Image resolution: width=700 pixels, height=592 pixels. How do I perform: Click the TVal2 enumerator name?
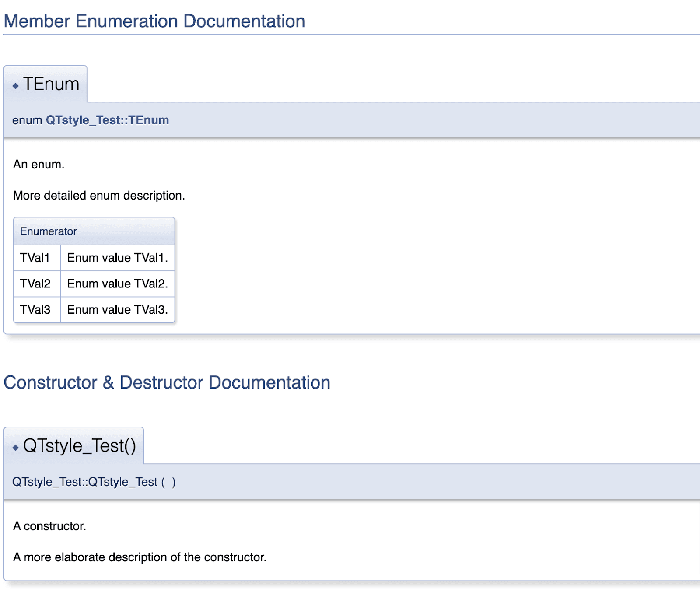(x=35, y=284)
